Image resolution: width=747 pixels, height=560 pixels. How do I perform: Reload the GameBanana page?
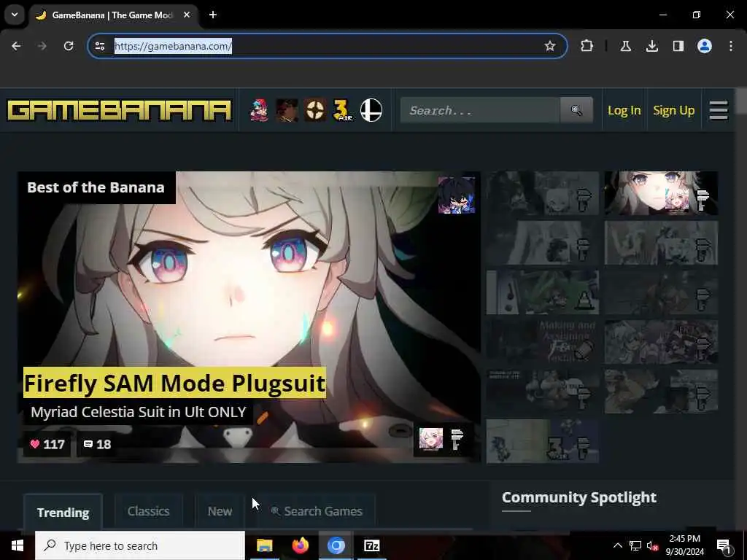(69, 46)
